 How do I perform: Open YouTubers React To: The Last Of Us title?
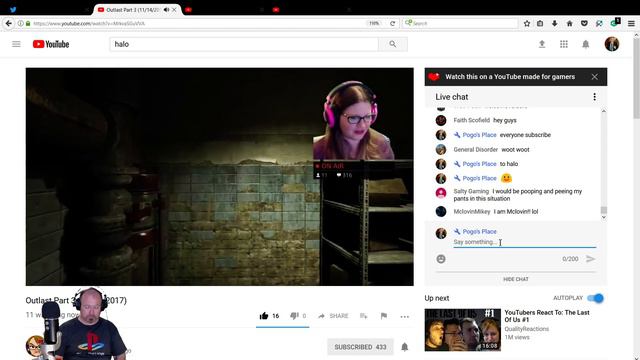(x=547, y=316)
